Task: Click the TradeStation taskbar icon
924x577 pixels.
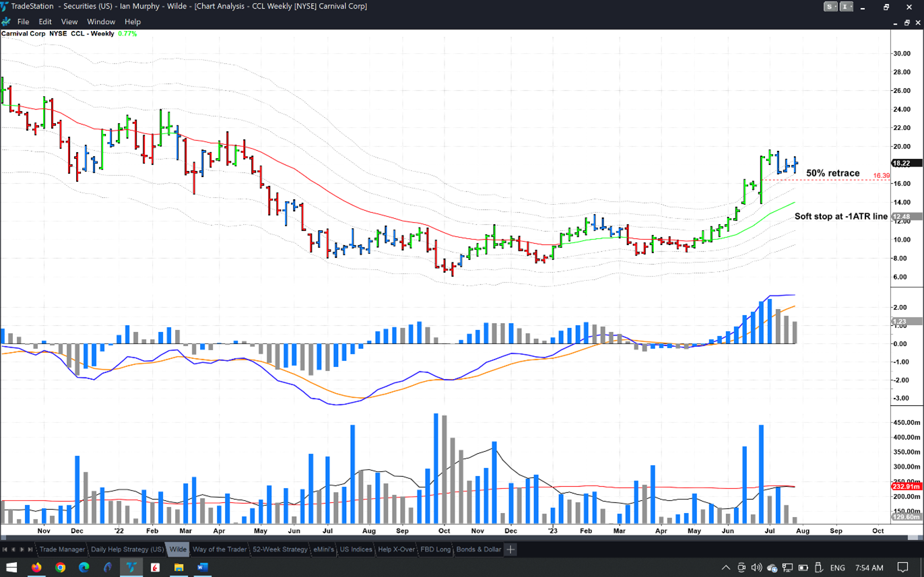Action: [x=131, y=568]
